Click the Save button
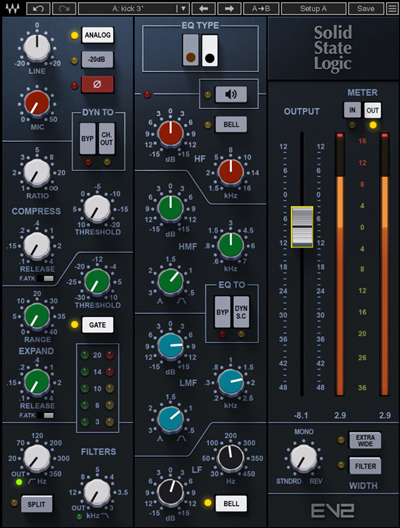 click(366, 8)
